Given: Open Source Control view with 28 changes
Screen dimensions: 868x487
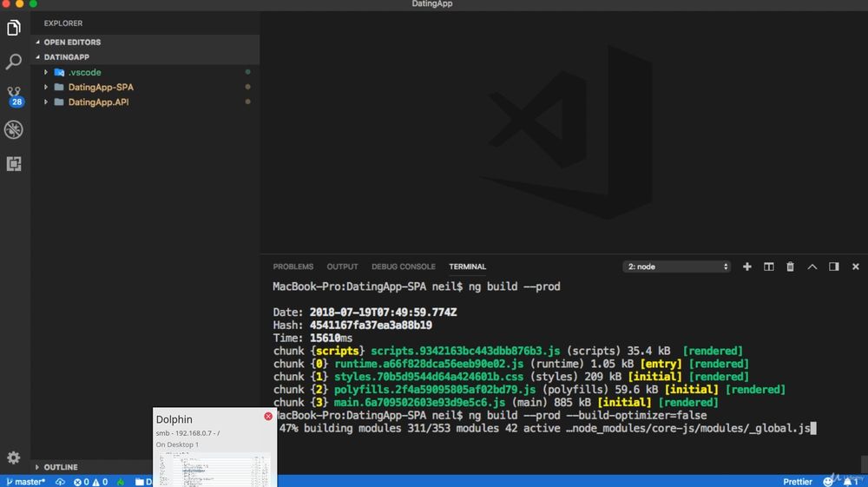Looking at the screenshot, I should [x=14, y=95].
